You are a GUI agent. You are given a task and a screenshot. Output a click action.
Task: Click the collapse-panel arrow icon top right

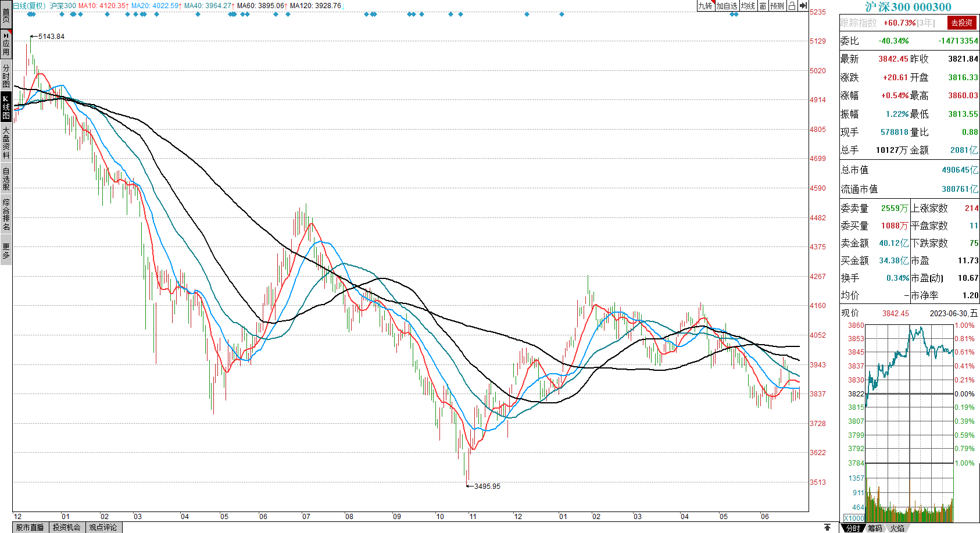pyautogui.click(x=803, y=6)
